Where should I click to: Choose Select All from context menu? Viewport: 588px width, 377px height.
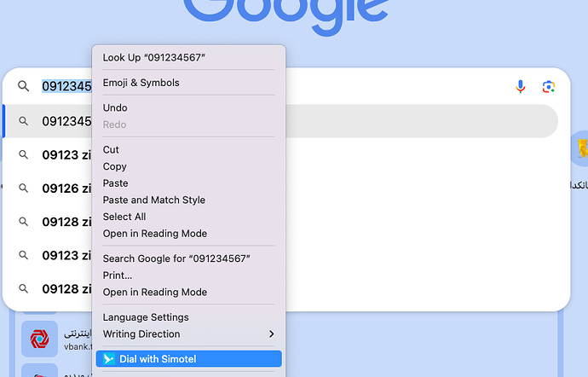[188, 217]
